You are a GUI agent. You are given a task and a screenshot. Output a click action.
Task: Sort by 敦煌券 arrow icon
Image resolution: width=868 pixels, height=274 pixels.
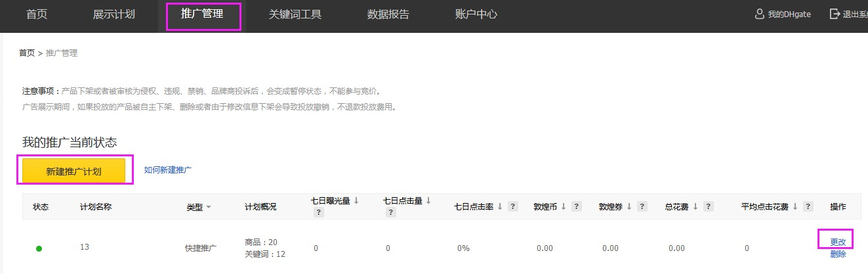tap(629, 206)
